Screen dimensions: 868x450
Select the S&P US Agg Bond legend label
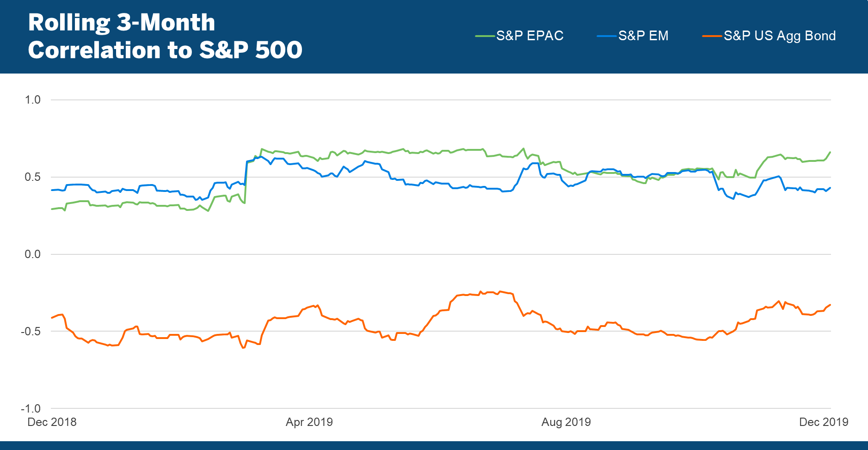[x=780, y=36]
